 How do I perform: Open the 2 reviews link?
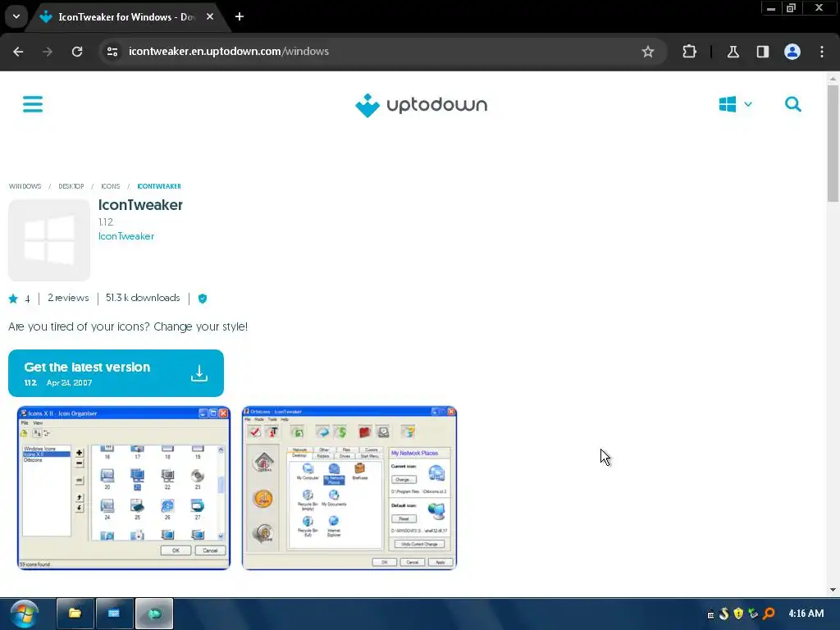(x=68, y=298)
